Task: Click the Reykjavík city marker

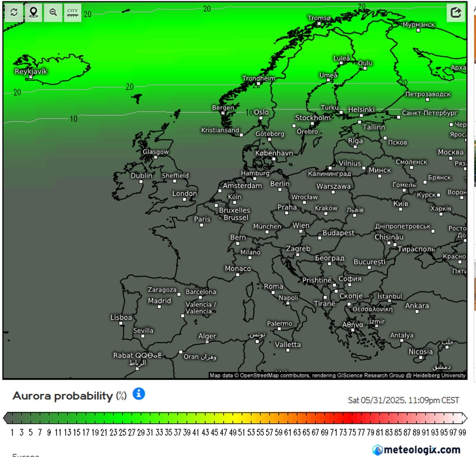Action: (31, 77)
